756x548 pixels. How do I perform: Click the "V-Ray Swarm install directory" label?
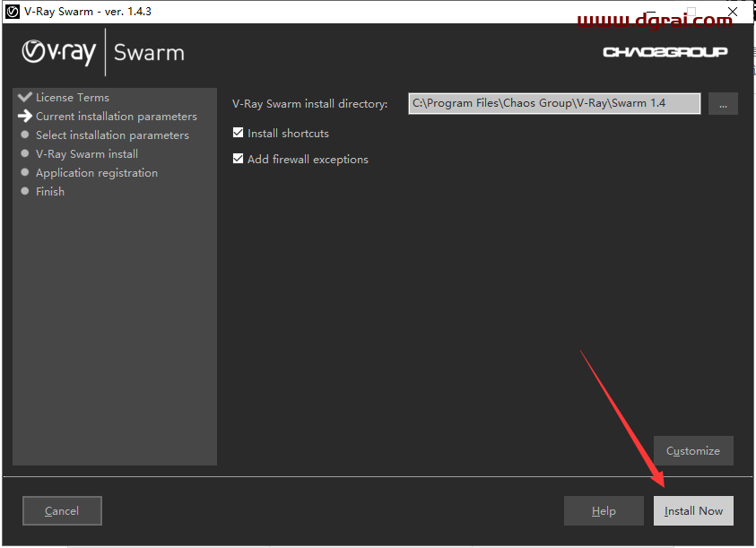[309, 104]
